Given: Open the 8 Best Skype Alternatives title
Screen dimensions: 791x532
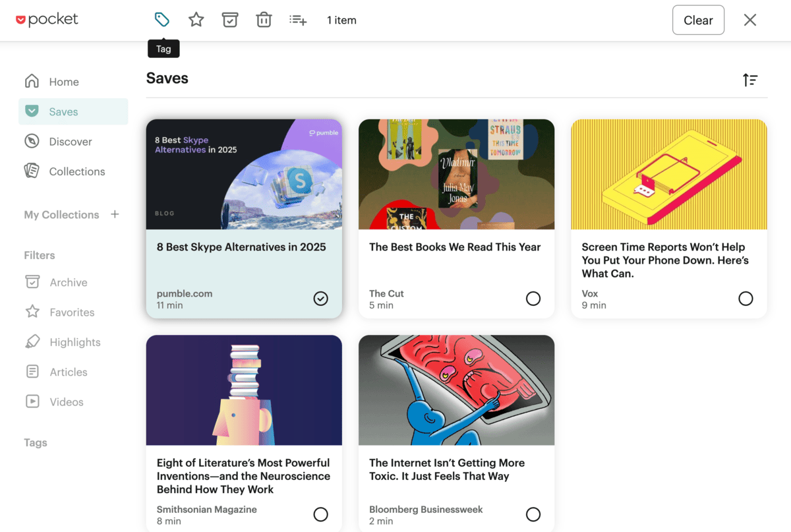Looking at the screenshot, I should pos(241,247).
